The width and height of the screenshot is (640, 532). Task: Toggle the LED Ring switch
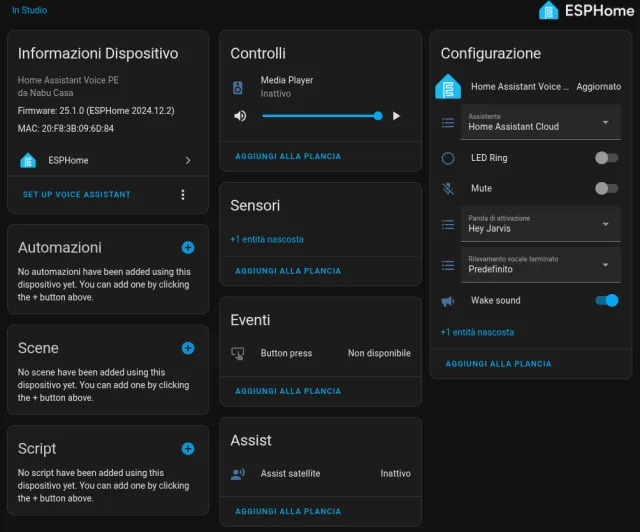pyautogui.click(x=607, y=158)
